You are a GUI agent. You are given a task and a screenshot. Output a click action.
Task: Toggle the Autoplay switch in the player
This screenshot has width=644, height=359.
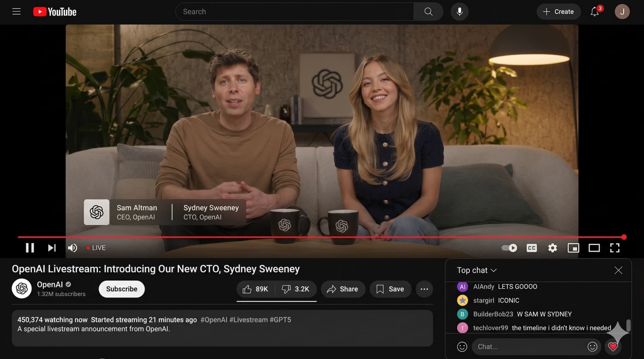(509, 248)
